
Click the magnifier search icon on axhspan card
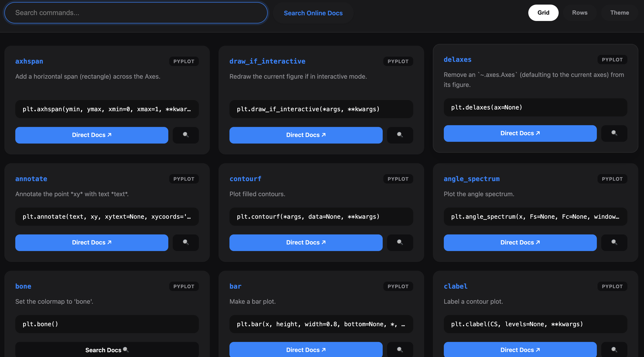pos(186,135)
